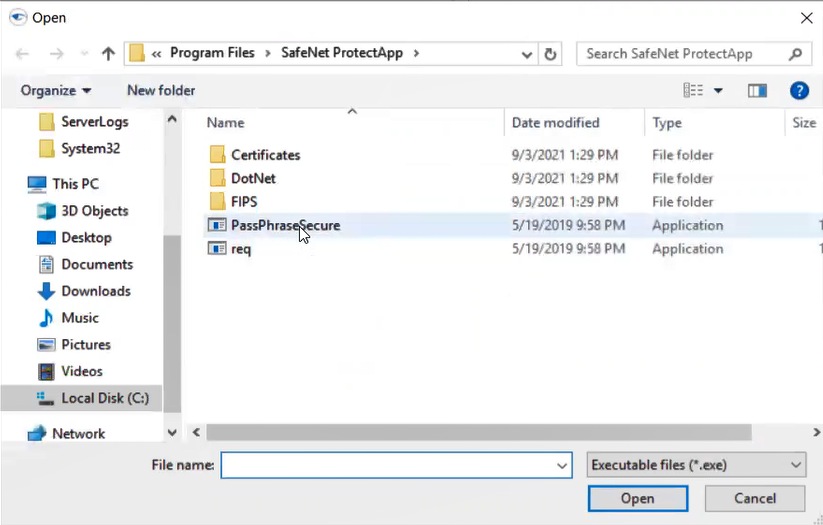Click the Refresh address bar icon

[x=550, y=54]
